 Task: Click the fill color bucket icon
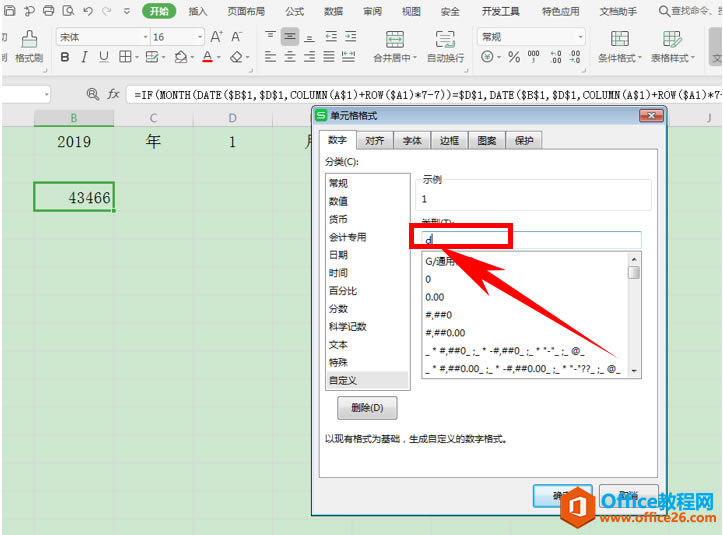(181, 57)
